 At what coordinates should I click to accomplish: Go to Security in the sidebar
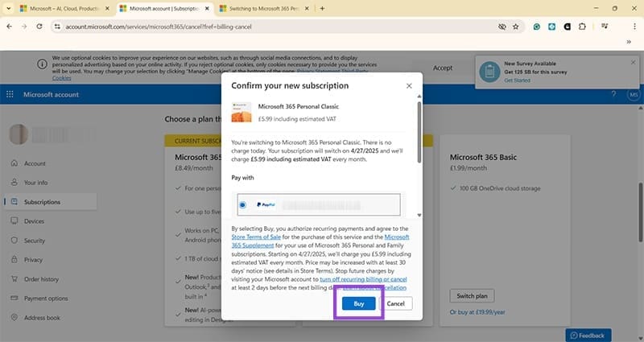pyautogui.click(x=35, y=241)
